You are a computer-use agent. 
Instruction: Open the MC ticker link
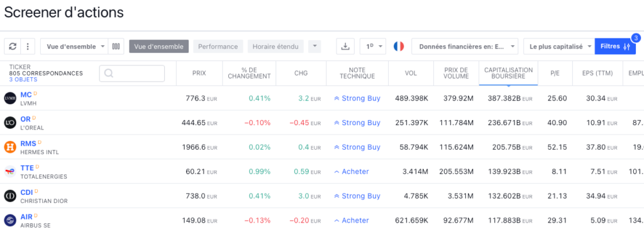(26, 95)
